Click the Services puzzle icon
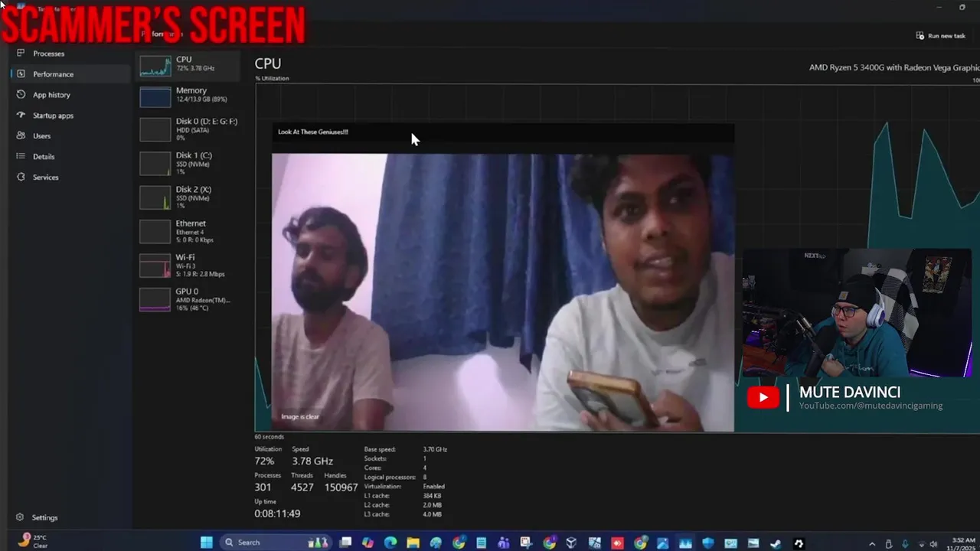This screenshot has width=980, height=551. [x=20, y=177]
